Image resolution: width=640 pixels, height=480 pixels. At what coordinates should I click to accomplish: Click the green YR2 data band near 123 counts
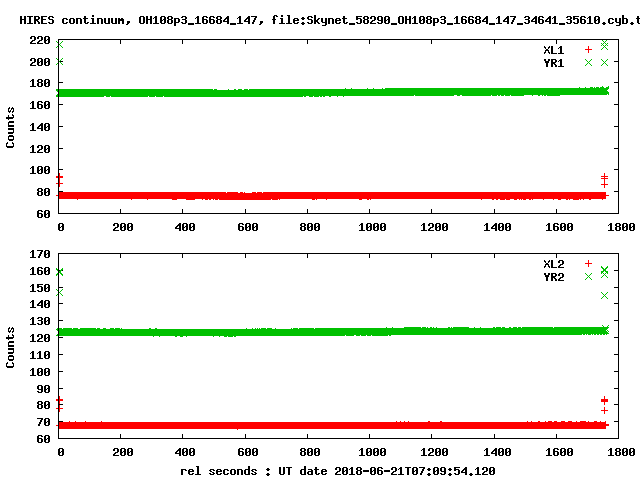(x=333, y=331)
